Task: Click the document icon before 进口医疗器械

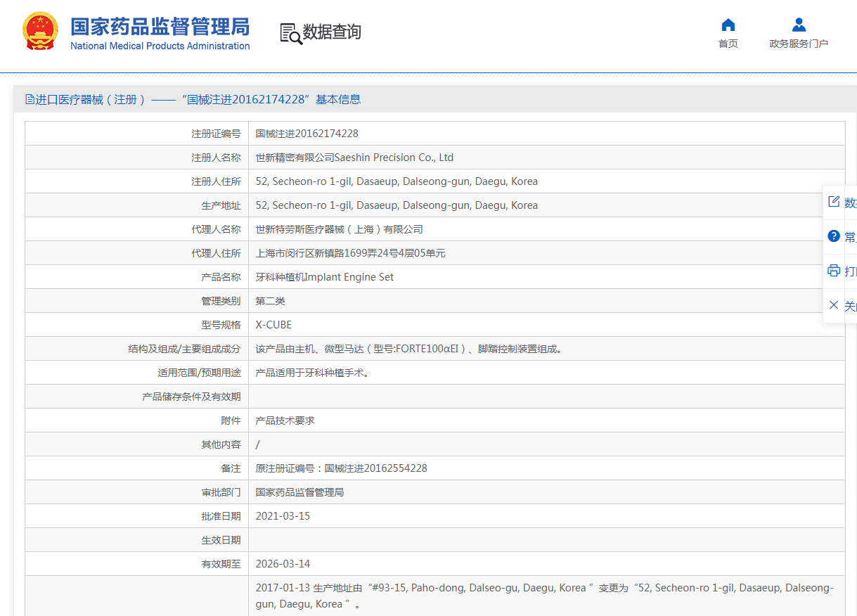Action: 30,99
